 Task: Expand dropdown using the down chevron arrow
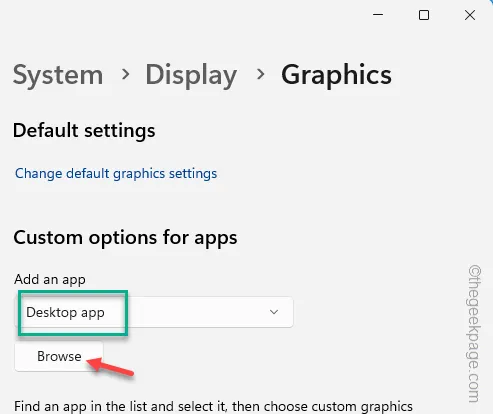[274, 312]
